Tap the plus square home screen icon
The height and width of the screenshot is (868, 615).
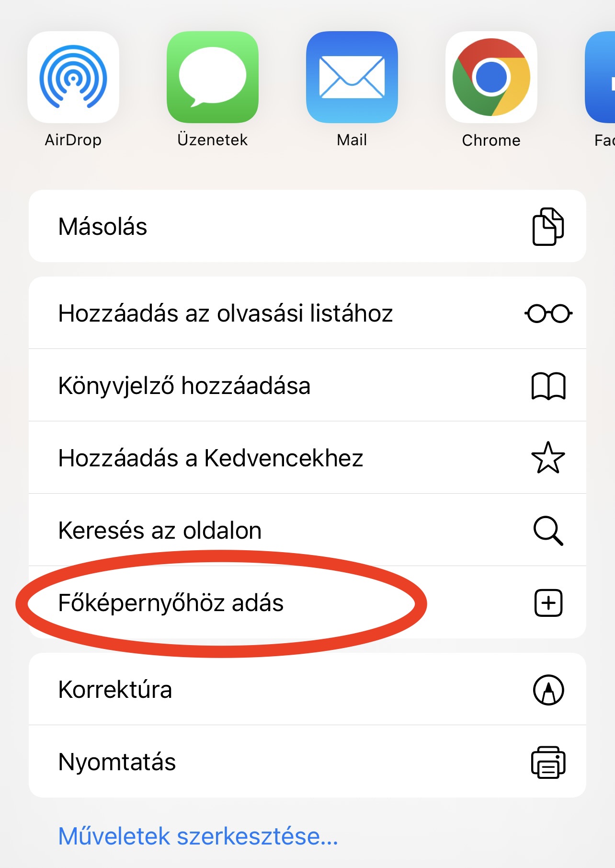tap(548, 602)
